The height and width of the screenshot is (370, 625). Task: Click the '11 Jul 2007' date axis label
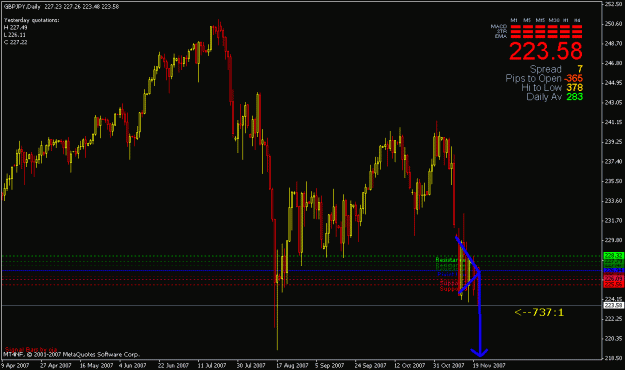(x=212, y=365)
